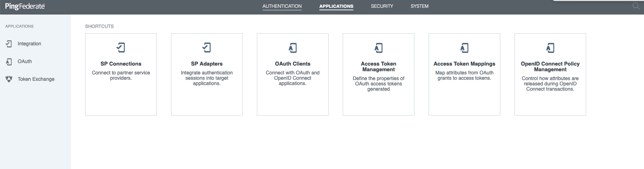Click the Access Token Mappings card icon
This screenshot has width=644, height=169.
pos(464,47)
